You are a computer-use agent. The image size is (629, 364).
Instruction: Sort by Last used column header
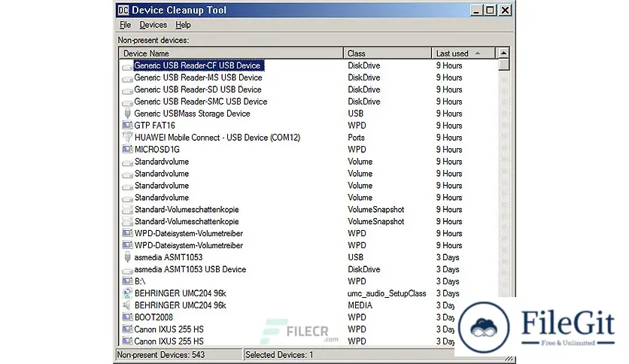pyautogui.click(x=463, y=53)
